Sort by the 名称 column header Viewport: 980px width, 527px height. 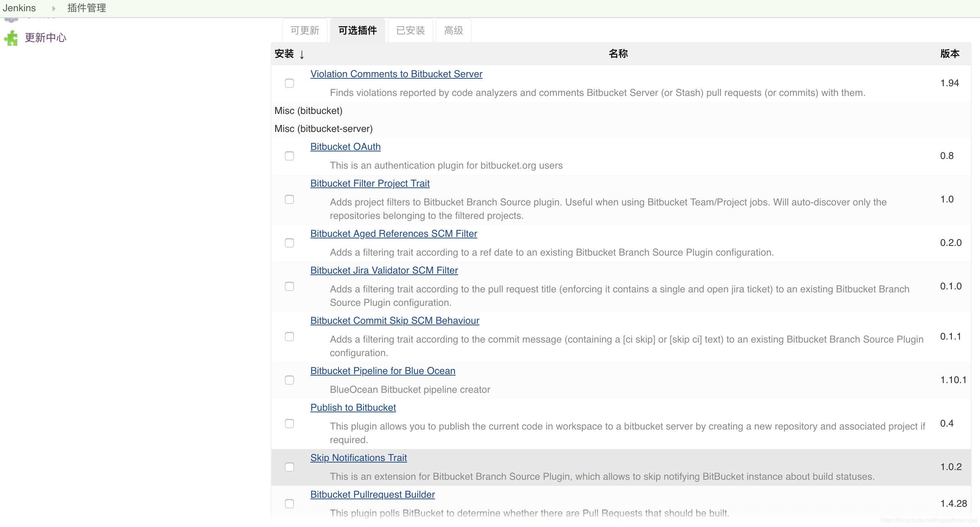(x=618, y=54)
